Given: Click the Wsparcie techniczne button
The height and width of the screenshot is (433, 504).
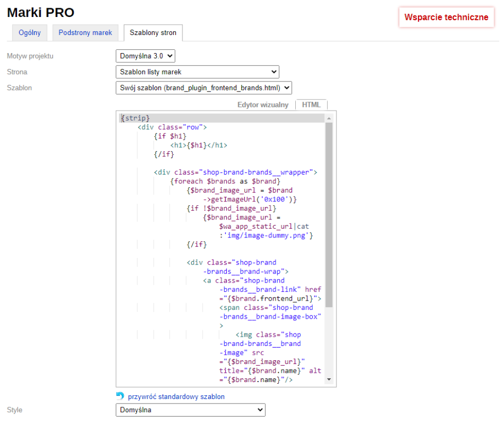Looking at the screenshot, I should (446, 17).
